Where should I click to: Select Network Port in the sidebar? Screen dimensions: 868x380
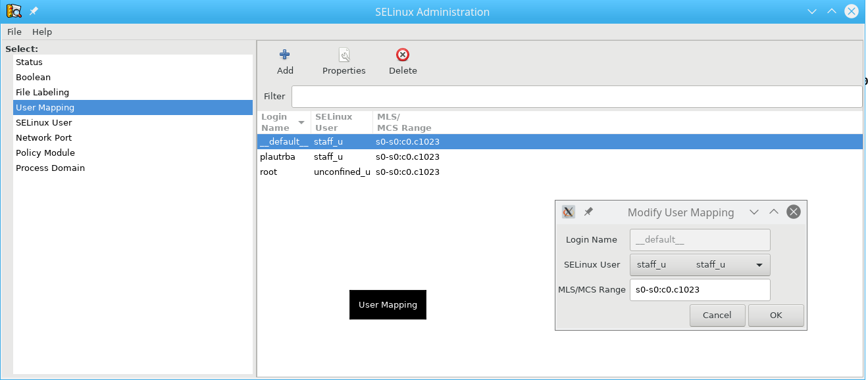[133, 137]
